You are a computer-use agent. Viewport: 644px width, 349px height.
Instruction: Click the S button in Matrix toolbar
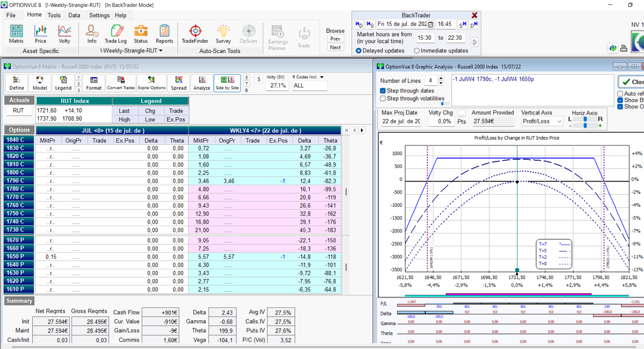pos(258,79)
